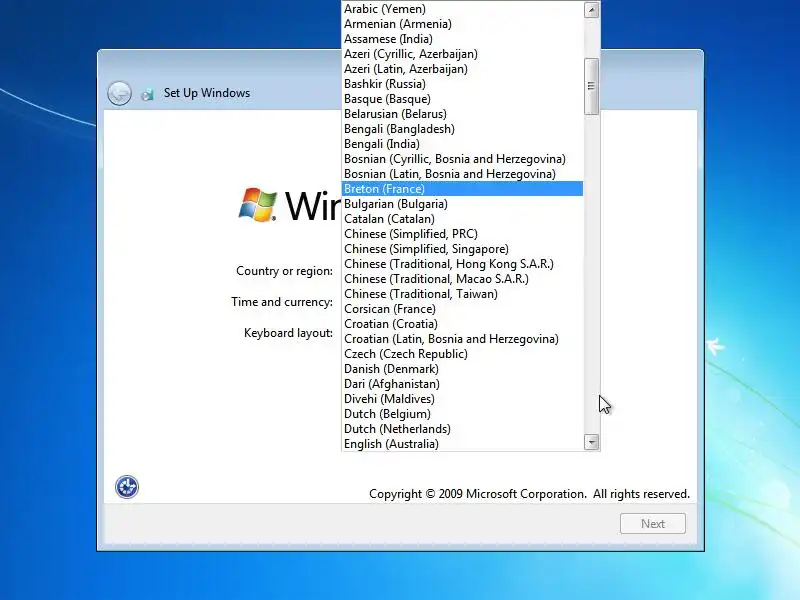Select Bengali (India)
Screen dimensions: 800x600
click(462, 144)
